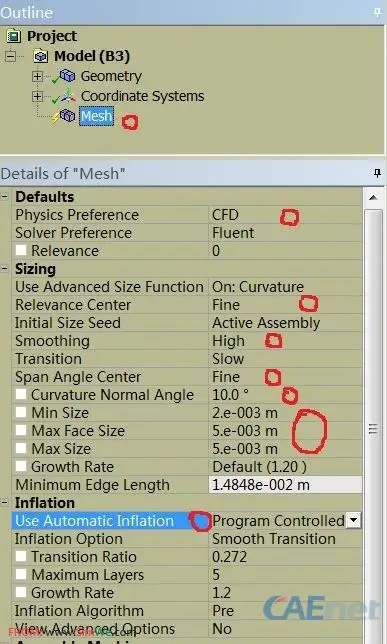The height and width of the screenshot is (644, 387).
Task: Click View Advanced Options value No
Action: point(222,629)
